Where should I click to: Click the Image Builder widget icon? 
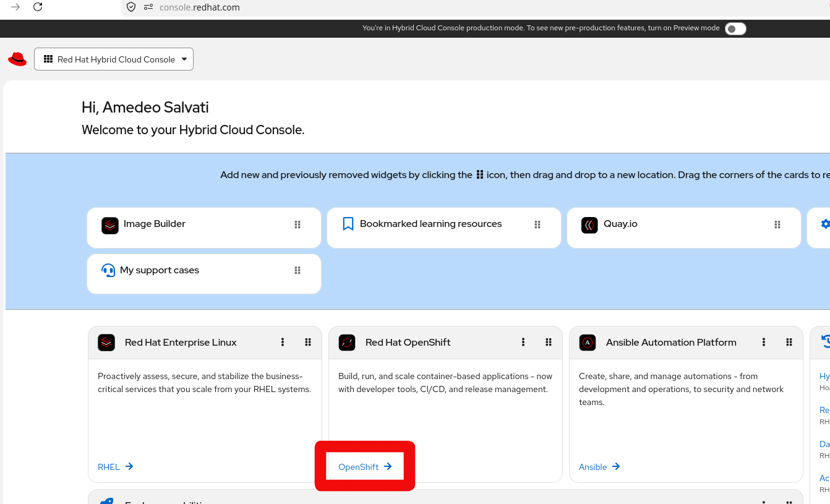pos(110,226)
